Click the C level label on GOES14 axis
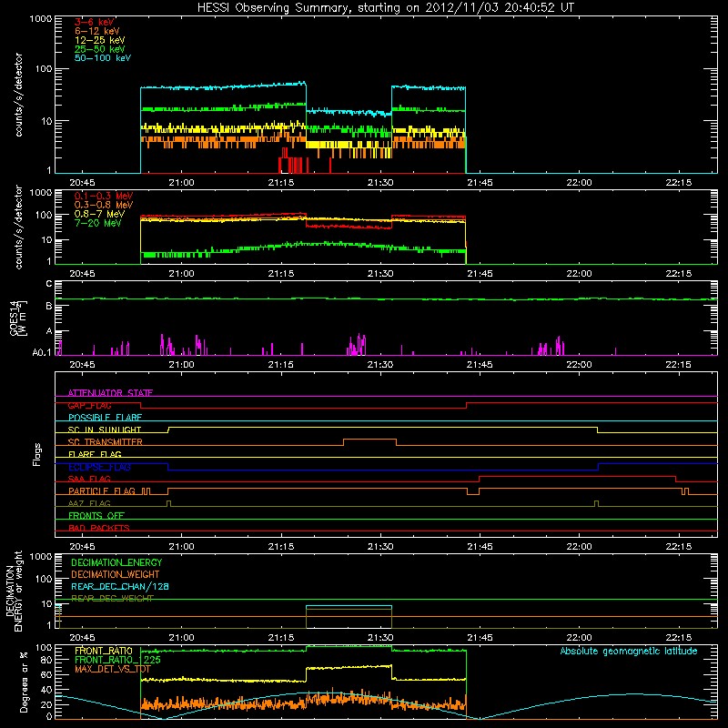The image size is (728, 728). pyautogui.click(x=49, y=284)
